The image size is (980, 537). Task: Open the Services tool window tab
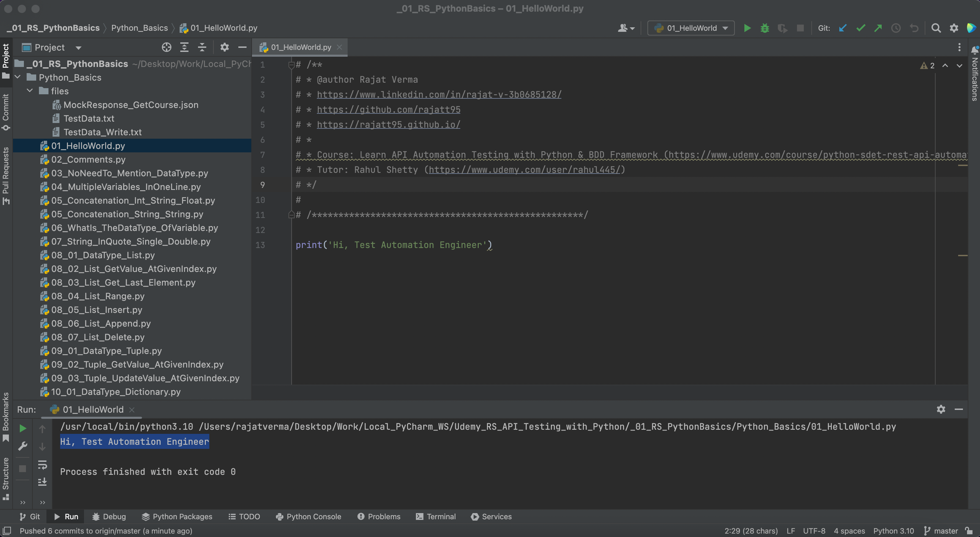coord(491,516)
